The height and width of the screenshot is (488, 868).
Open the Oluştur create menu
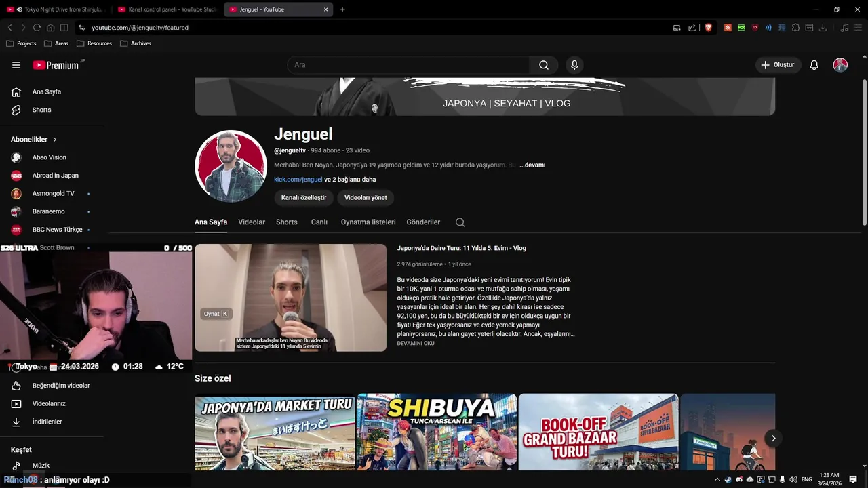[x=777, y=65]
